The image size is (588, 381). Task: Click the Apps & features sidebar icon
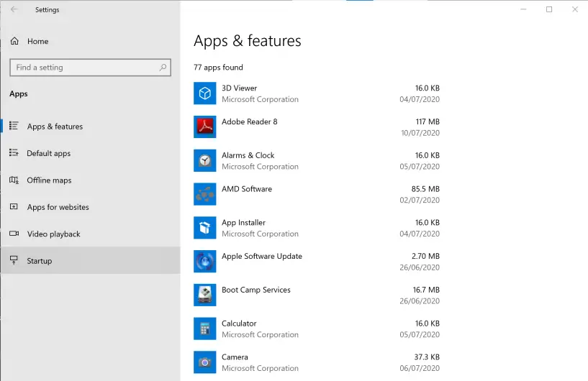point(14,126)
